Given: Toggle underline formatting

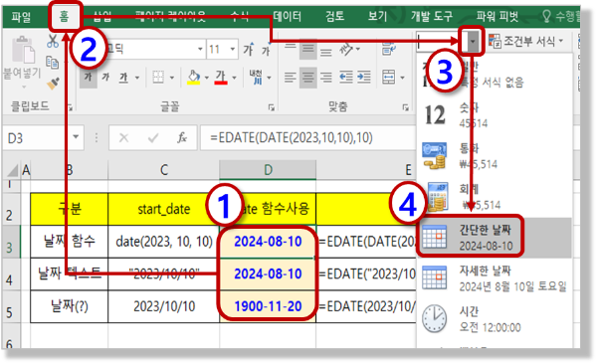Looking at the screenshot, I should pyautogui.click(x=123, y=78).
